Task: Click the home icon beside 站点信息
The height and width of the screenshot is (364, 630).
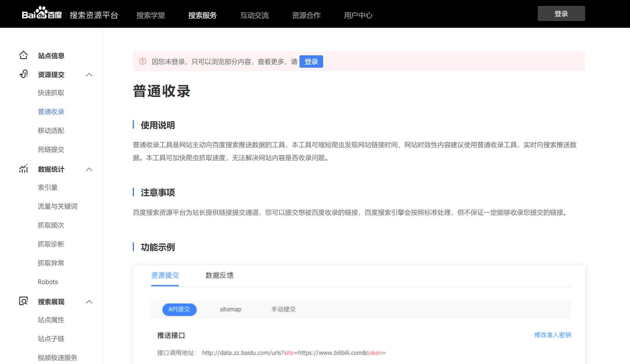Action: [x=23, y=55]
